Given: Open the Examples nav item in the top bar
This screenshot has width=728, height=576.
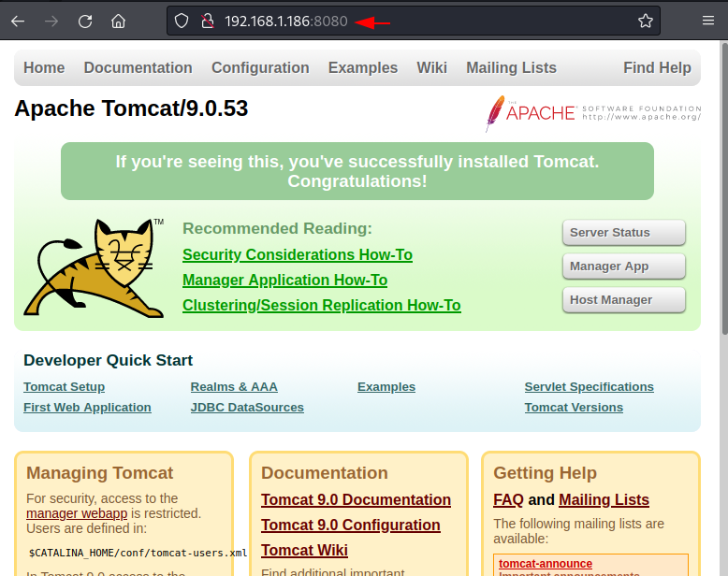Looking at the screenshot, I should click(x=363, y=67).
